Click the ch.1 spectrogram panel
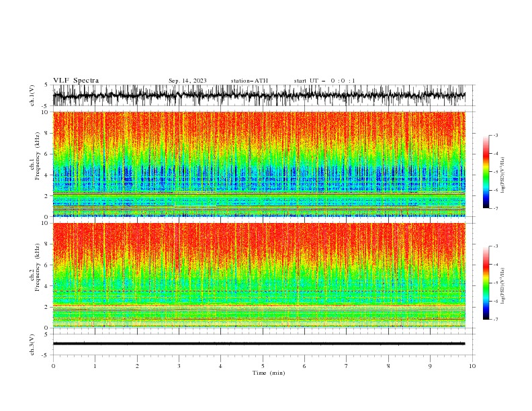Viewport: 532px width, 411px height. (x=259, y=164)
